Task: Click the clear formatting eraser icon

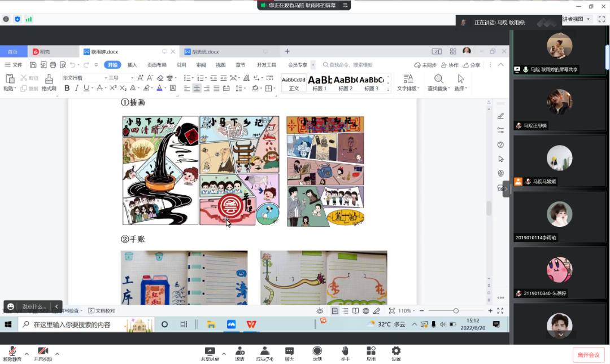Action: (160, 78)
